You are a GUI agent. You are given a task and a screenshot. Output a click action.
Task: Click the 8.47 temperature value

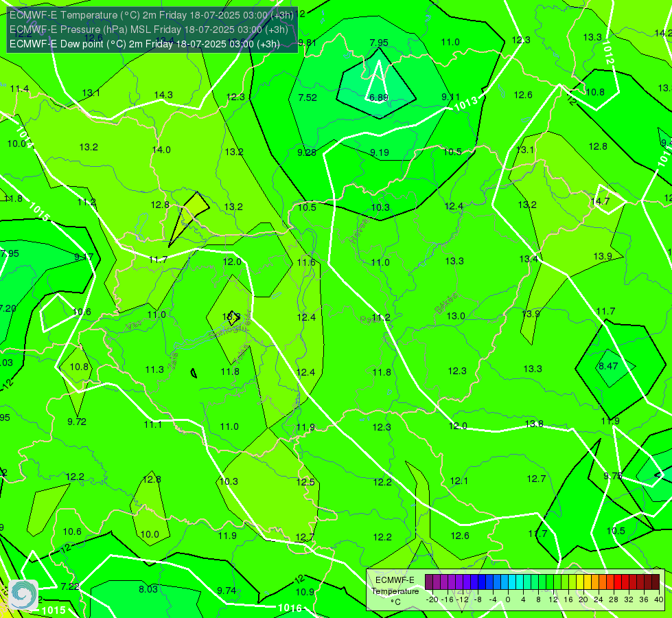click(x=608, y=366)
